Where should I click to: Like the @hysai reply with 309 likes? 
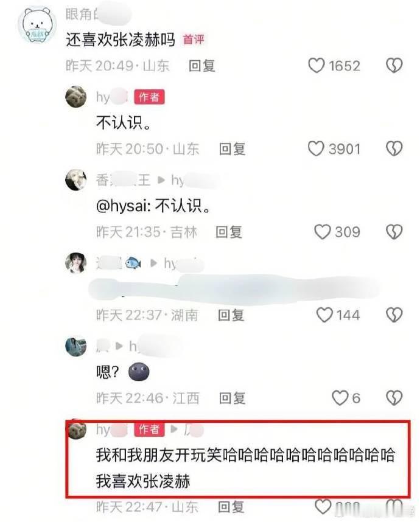click(323, 232)
